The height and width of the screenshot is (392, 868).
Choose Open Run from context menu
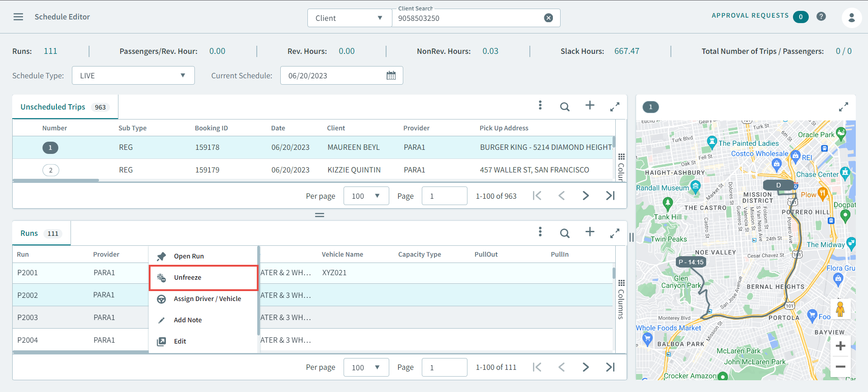(203, 256)
